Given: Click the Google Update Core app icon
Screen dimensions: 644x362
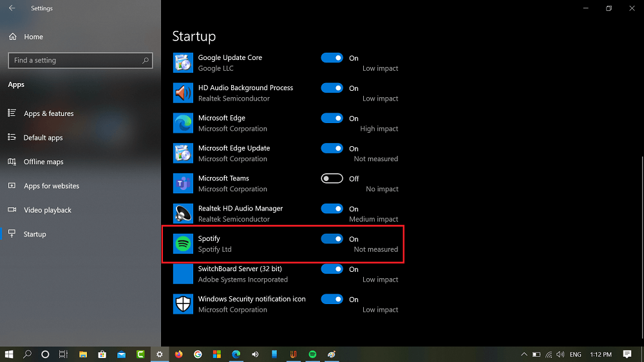Looking at the screenshot, I should (183, 63).
